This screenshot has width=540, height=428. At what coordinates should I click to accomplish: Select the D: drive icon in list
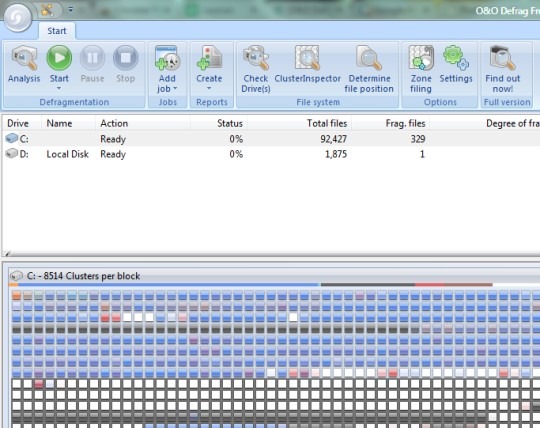[x=12, y=154]
